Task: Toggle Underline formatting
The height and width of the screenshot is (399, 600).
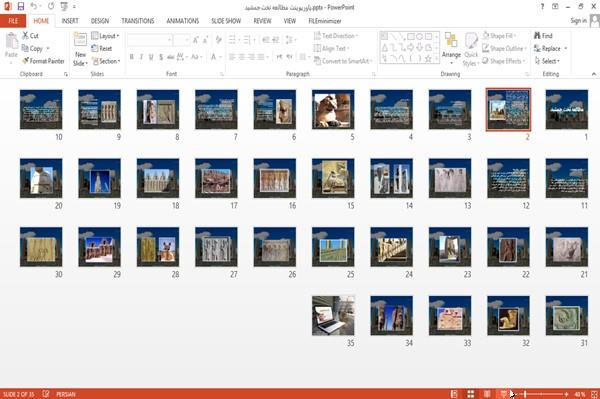Action: pos(151,57)
